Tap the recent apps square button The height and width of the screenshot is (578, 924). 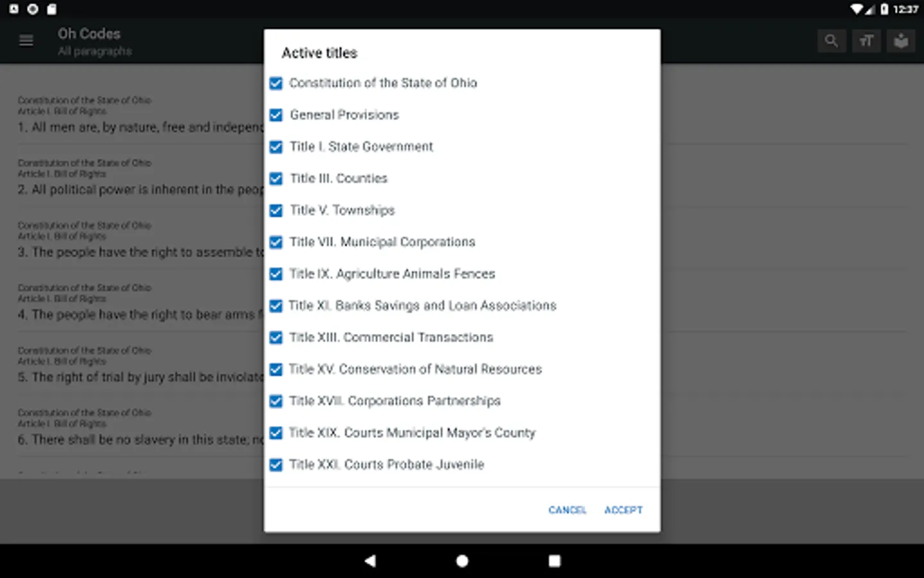[x=554, y=561]
